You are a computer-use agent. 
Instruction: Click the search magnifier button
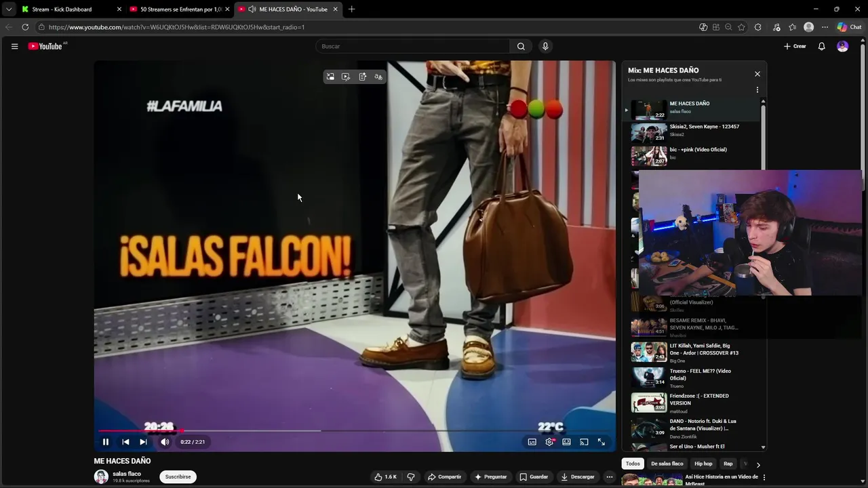pos(521,46)
